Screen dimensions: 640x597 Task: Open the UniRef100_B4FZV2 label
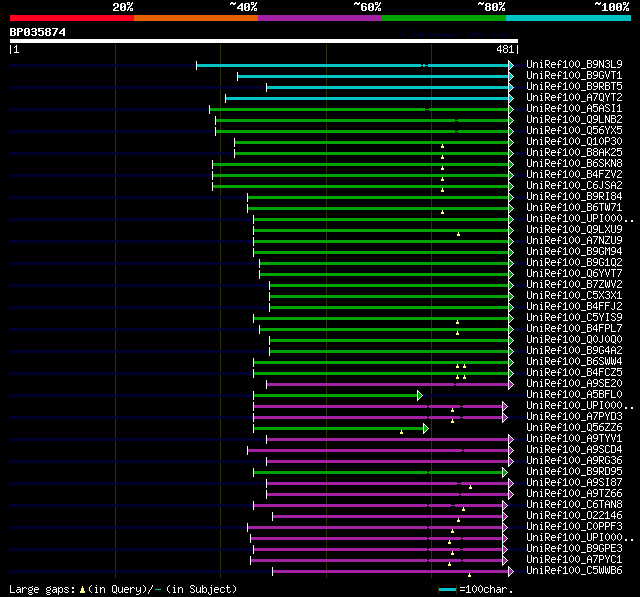pyautogui.click(x=574, y=175)
